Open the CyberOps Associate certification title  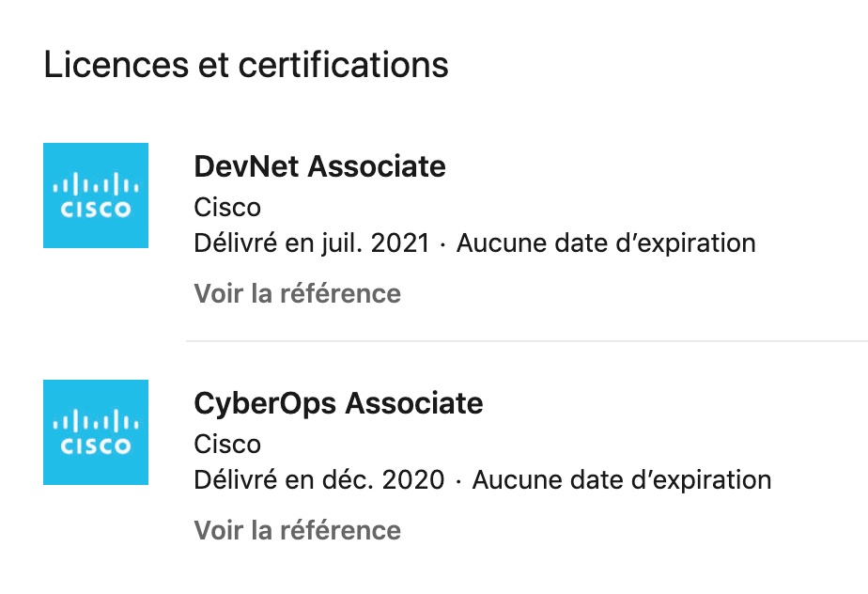pos(338,403)
